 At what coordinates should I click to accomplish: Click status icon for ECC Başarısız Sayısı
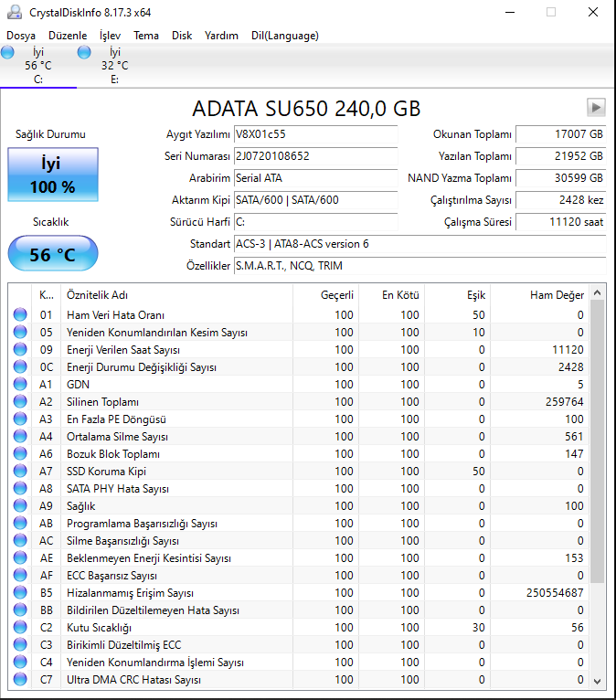coord(20,576)
